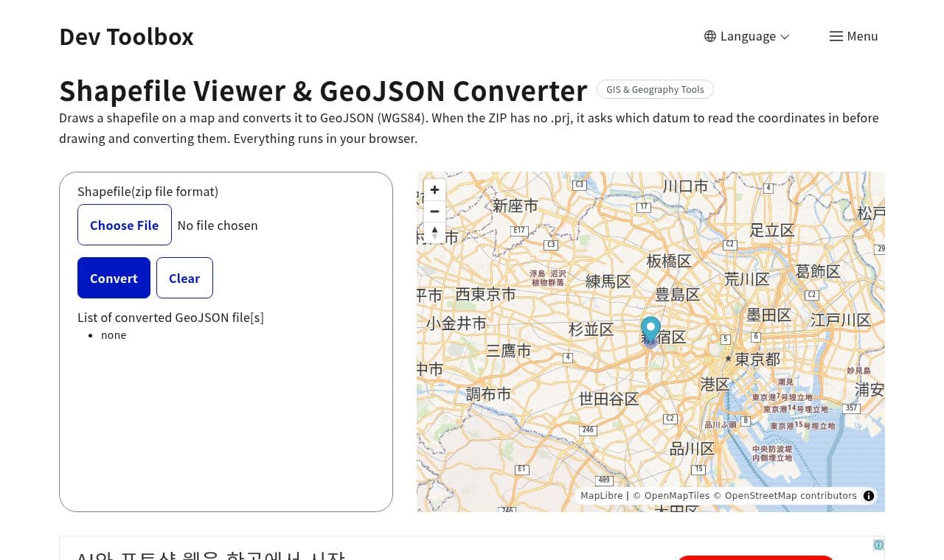Click the hamburger icon beside Menu
The image size is (944, 560).
click(836, 36)
